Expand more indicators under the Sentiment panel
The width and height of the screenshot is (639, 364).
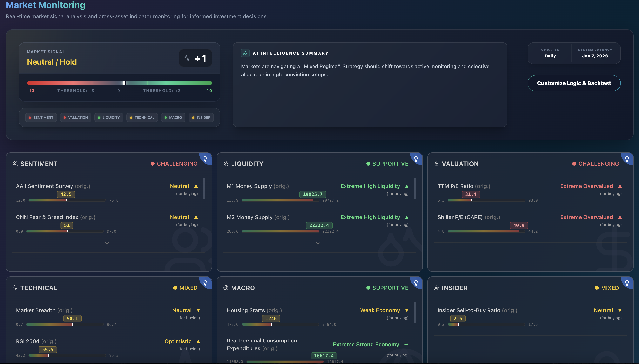[107, 243]
